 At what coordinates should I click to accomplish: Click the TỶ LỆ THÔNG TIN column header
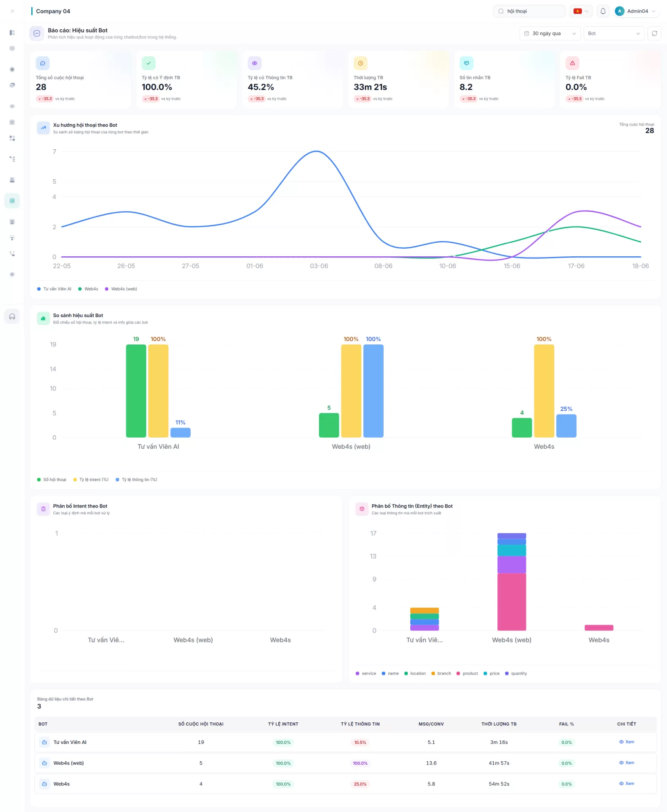tap(360, 724)
